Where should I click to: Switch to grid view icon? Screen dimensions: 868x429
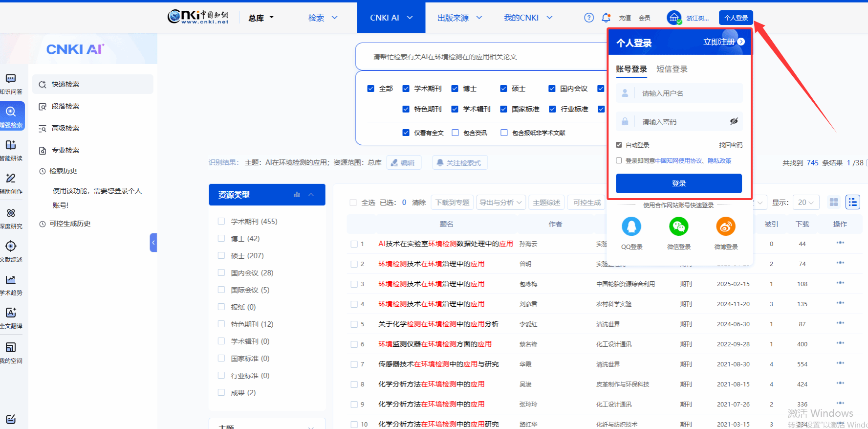coord(834,202)
